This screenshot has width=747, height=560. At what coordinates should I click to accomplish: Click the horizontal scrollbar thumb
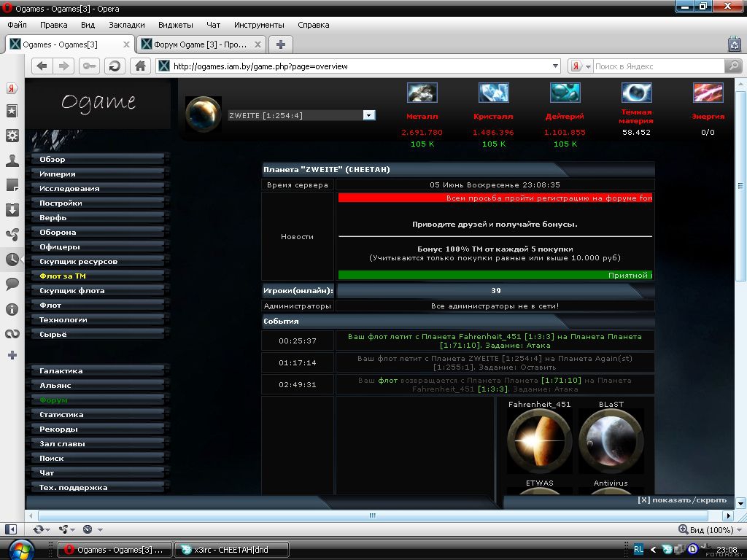click(x=373, y=516)
